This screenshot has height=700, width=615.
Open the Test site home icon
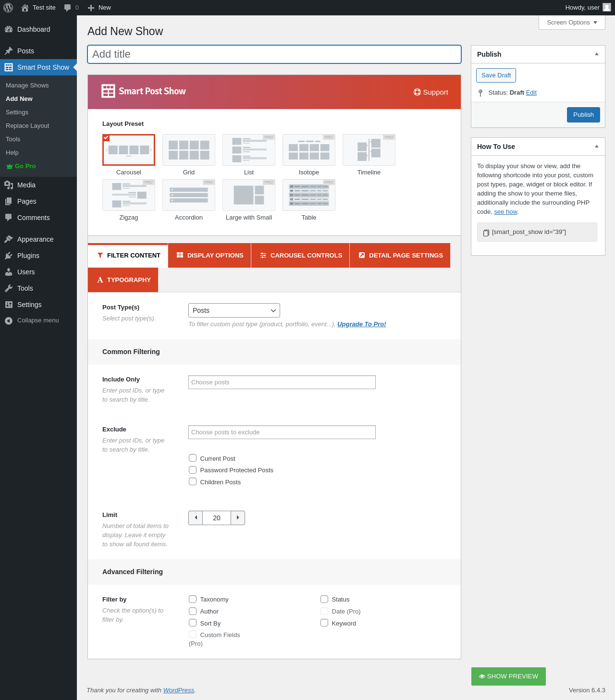pyautogui.click(x=25, y=8)
